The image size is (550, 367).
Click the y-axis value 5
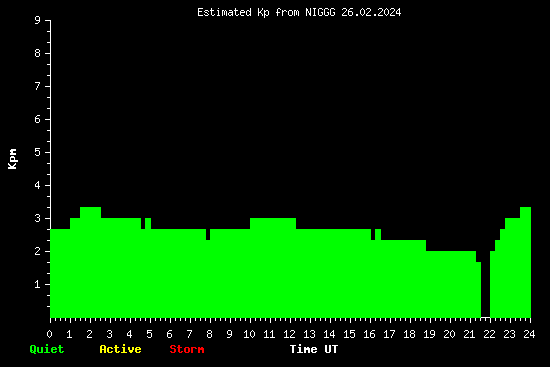(38, 153)
